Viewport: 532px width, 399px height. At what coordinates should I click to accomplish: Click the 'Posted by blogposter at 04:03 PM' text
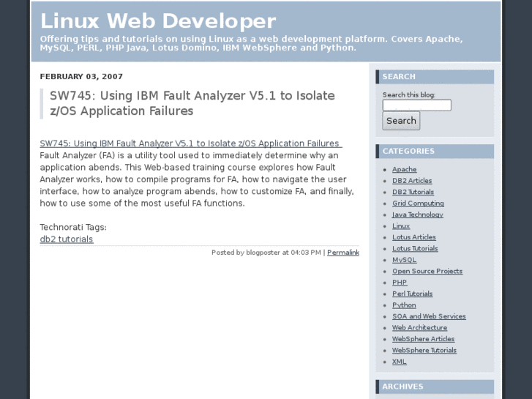coord(266,253)
